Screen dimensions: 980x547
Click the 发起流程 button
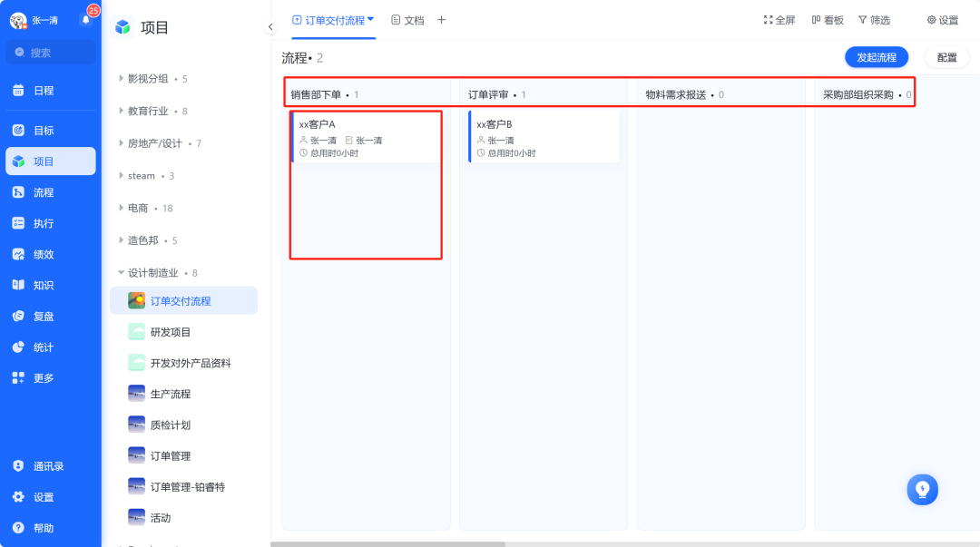pyautogui.click(x=877, y=57)
